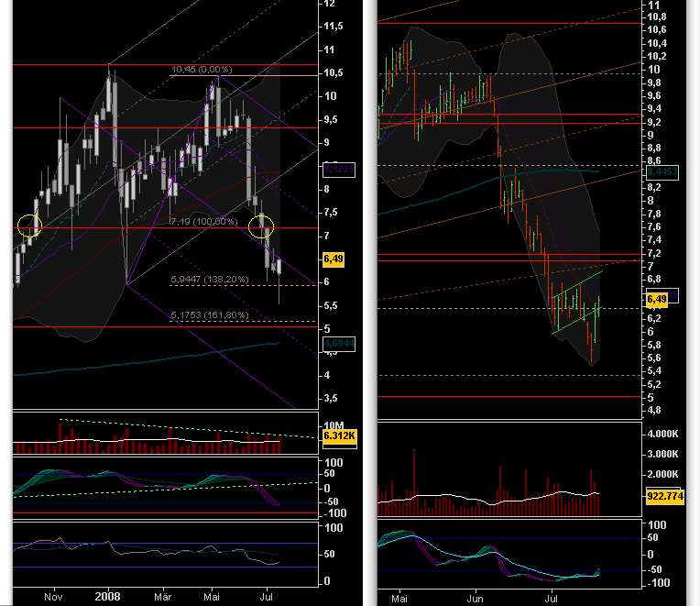This screenshot has height=606, width=700.
Task: Click the 2008 label on the time axis
Action: (107, 597)
